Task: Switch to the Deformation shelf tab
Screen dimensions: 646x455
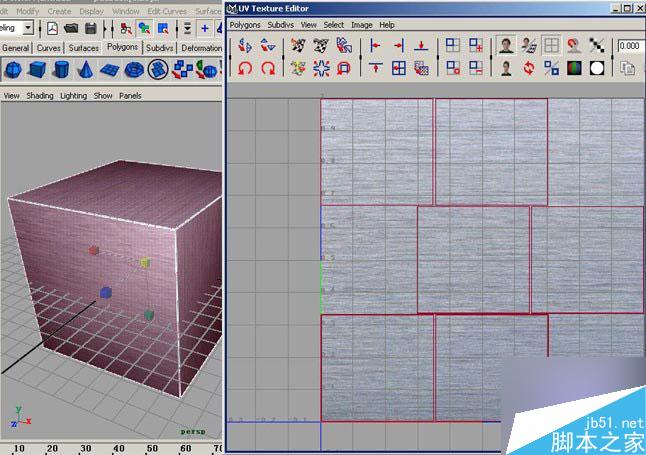Action: click(201, 48)
